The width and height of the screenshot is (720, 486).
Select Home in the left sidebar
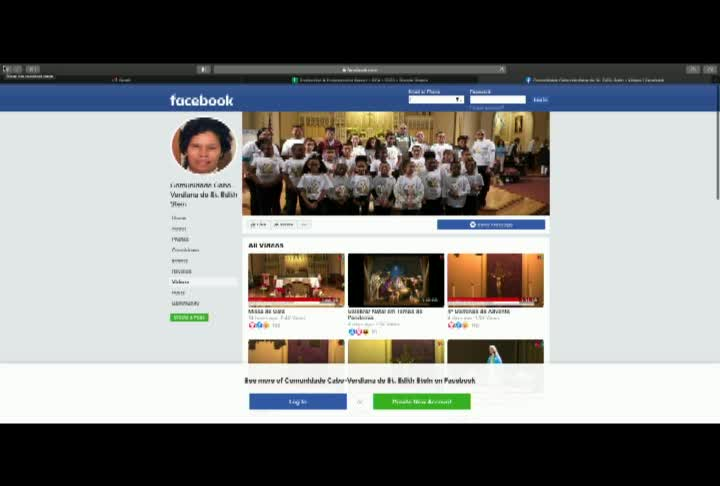click(179, 218)
